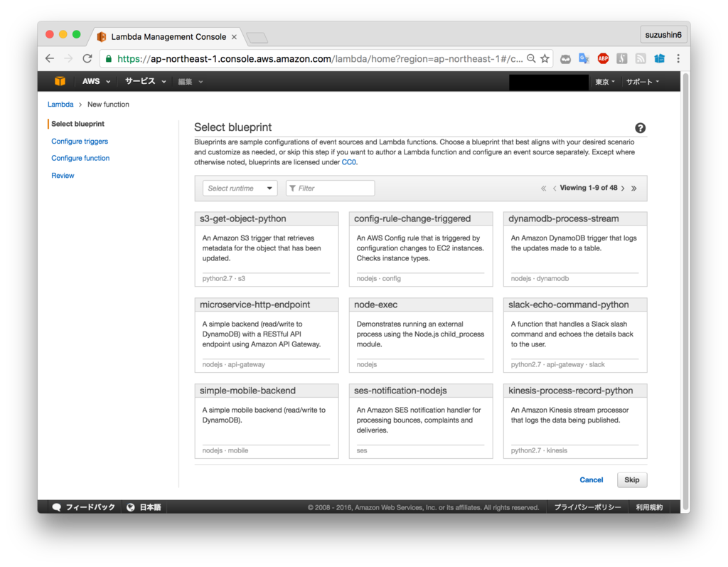Viewport: 728px width, 567px height.
Task: Go to next page of blueprints
Action: pyautogui.click(x=623, y=189)
